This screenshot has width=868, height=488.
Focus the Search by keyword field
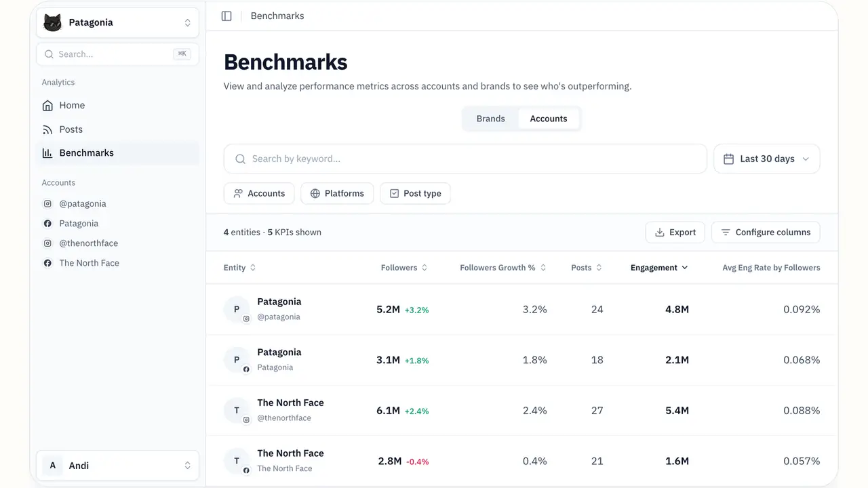[465, 159]
